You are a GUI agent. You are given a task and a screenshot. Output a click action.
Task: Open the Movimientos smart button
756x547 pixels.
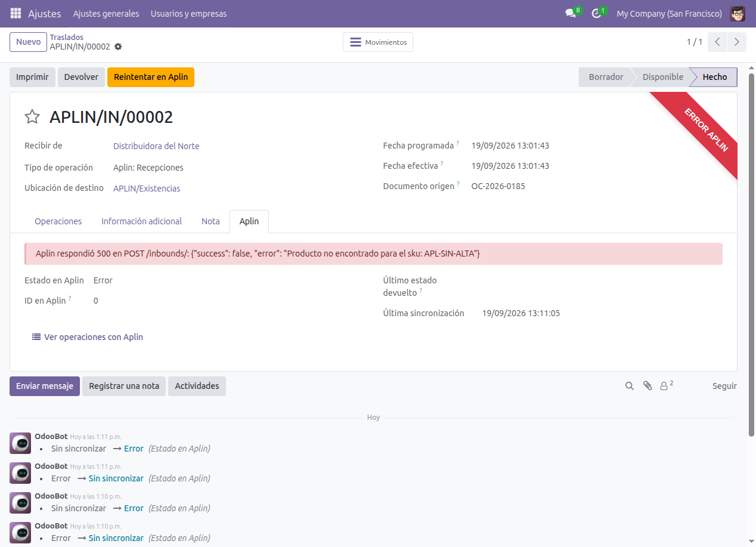pos(378,42)
